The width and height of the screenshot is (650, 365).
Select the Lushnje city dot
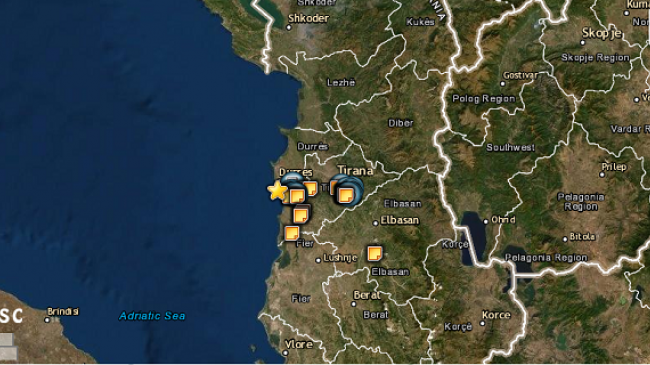[x=318, y=260]
